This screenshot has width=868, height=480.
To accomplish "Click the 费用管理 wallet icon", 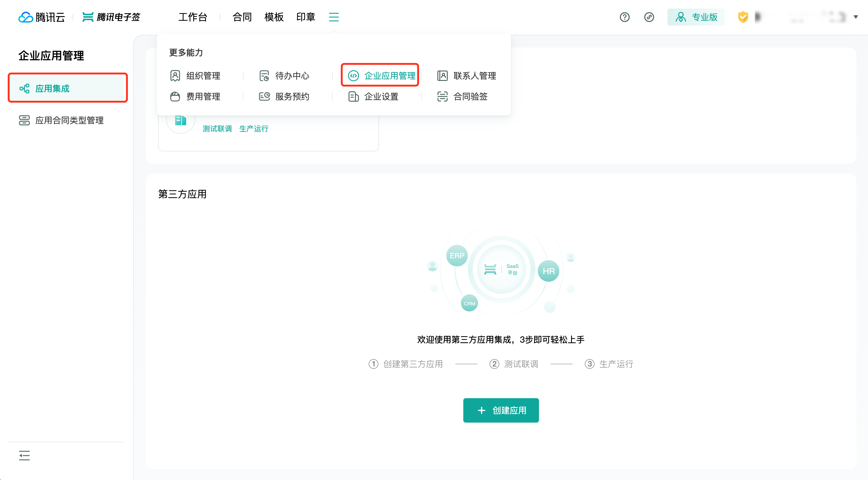I will (175, 96).
